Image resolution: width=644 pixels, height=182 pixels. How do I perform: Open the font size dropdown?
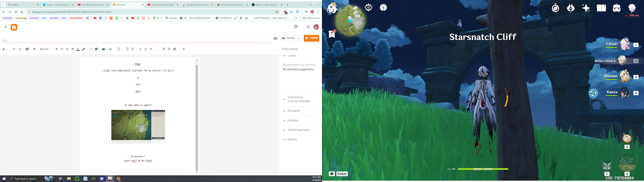click(35, 49)
